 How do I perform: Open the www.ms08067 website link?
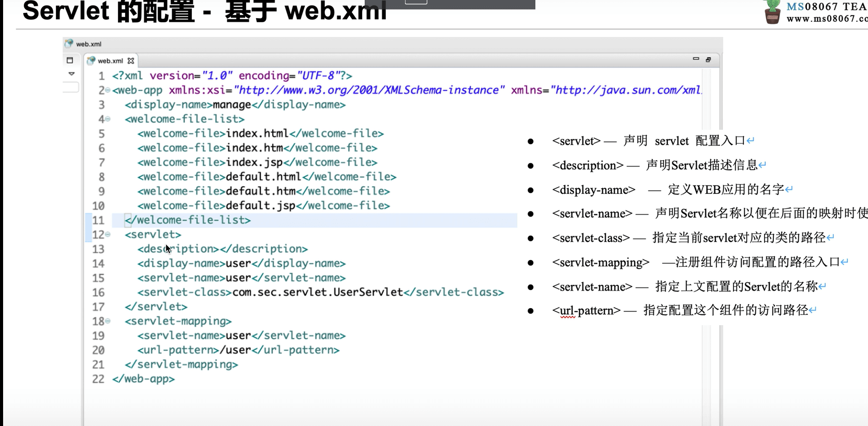click(x=827, y=19)
